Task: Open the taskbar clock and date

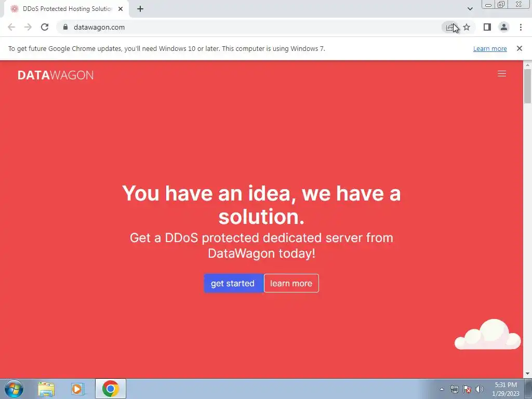Action: point(506,389)
